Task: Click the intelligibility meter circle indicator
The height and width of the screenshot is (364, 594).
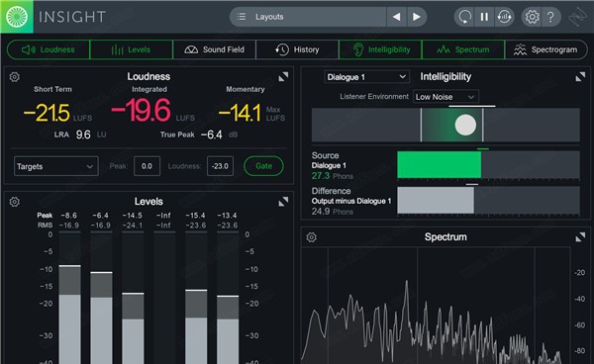Action: pos(465,126)
